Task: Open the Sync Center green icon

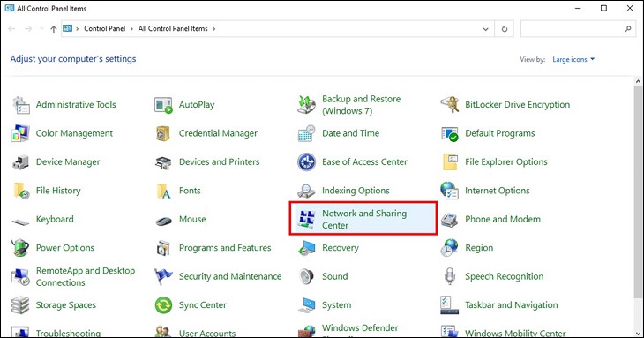Action: pyautogui.click(x=163, y=305)
